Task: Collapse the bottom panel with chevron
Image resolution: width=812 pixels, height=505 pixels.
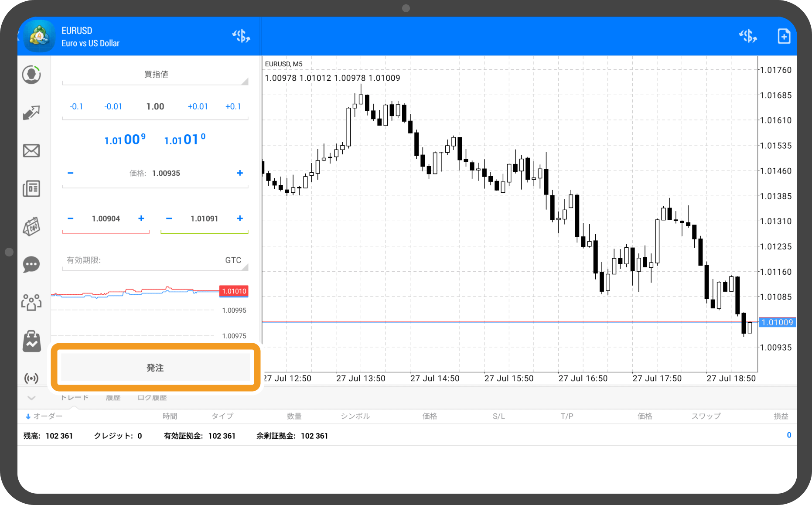Action: pyautogui.click(x=31, y=398)
